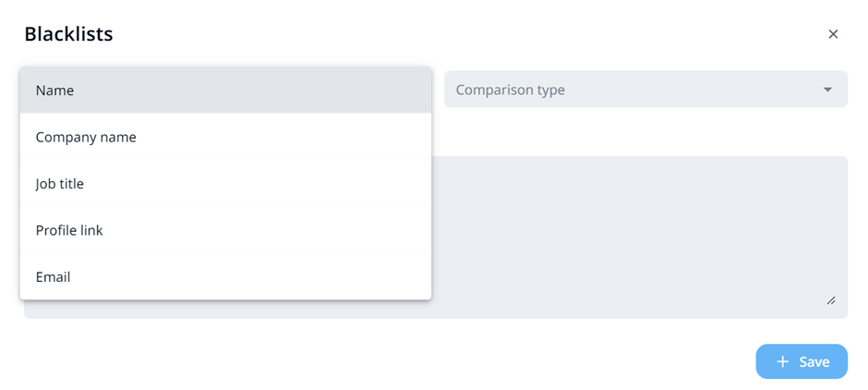Click the Comparison type placeholder text
This screenshot has height=390, width=868.
pos(510,90)
